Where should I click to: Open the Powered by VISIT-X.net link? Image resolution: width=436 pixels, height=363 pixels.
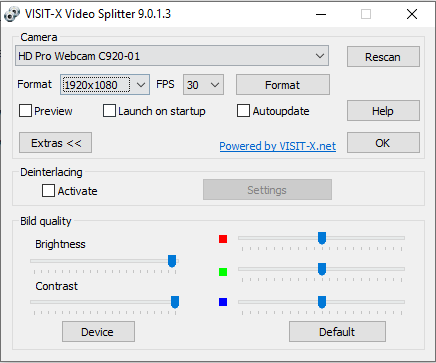click(x=277, y=146)
